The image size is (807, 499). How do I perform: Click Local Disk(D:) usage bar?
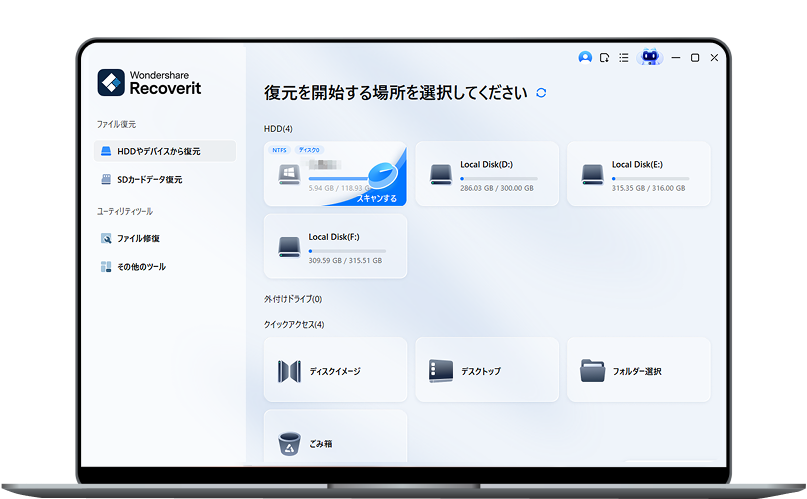pyautogui.click(x=499, y=179)
